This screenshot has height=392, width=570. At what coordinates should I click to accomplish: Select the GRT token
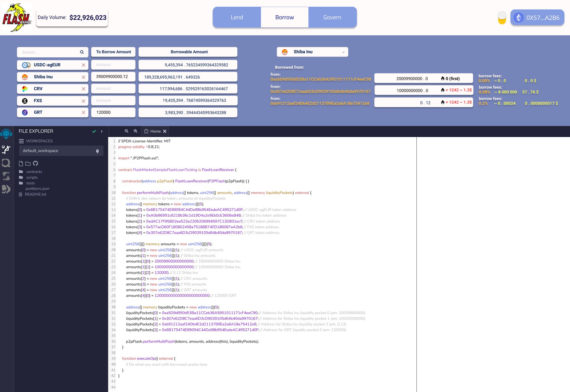point(53,112)
